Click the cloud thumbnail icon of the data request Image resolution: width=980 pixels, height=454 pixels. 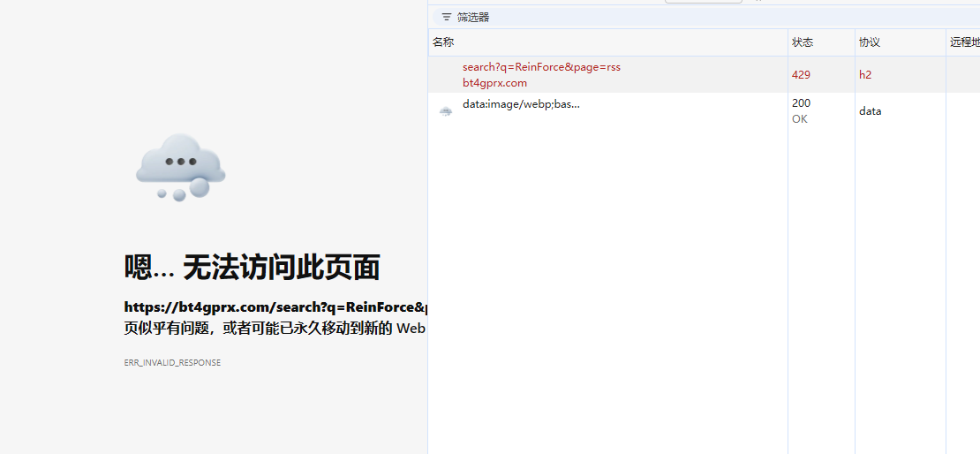click(446, 111)
